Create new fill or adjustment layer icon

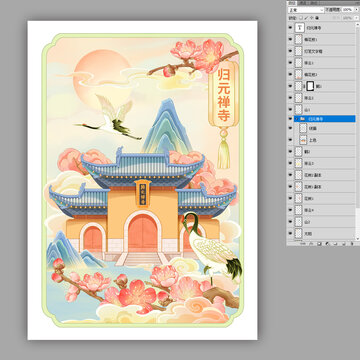[x=327, y=244]
